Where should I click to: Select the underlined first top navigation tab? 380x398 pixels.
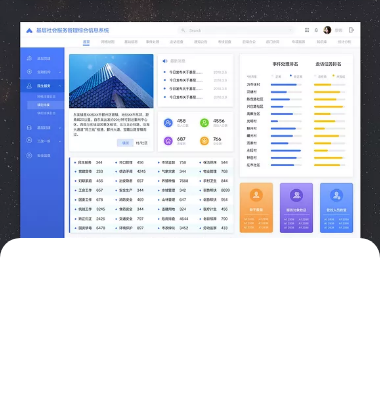click(86, 42)
